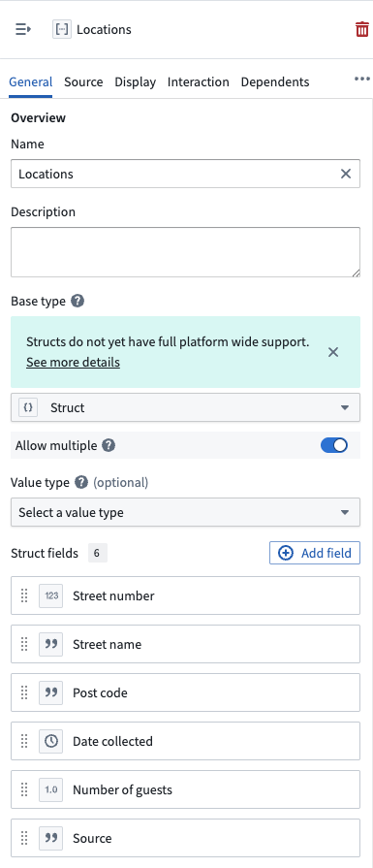Open Base type help question icon
The height and width of the screenshot is (868, 373).
78,302
